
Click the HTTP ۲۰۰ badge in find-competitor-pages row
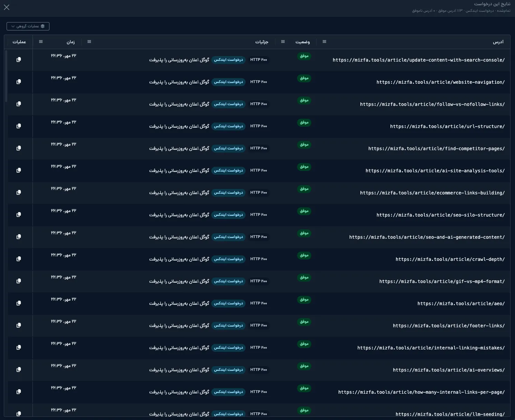259,148
